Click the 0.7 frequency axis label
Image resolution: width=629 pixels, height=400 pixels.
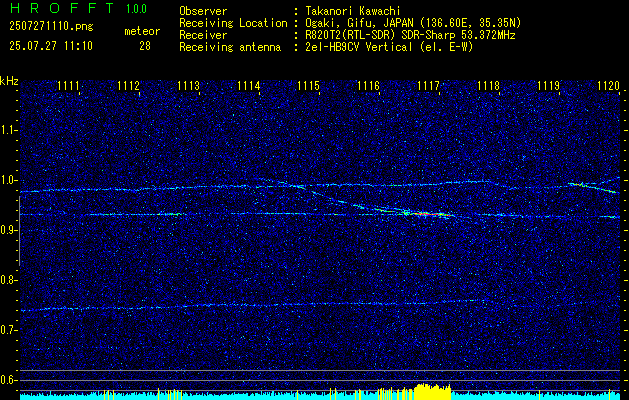tap(8, 330)
